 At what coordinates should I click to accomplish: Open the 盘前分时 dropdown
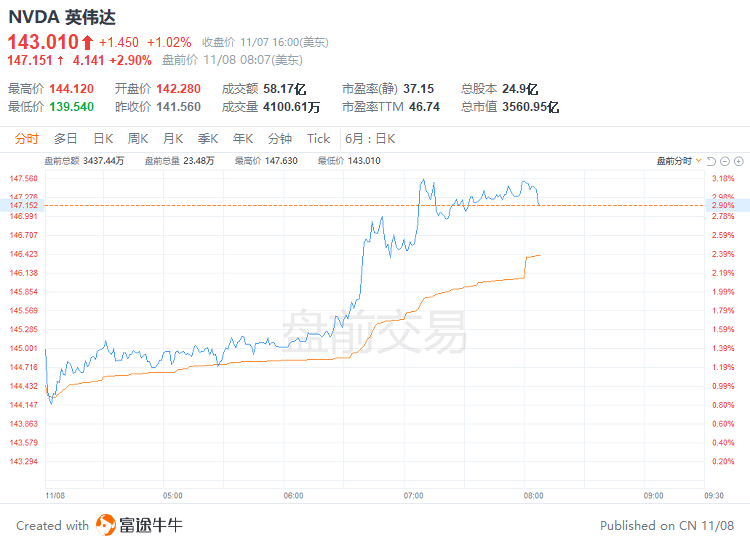(679, 161)
